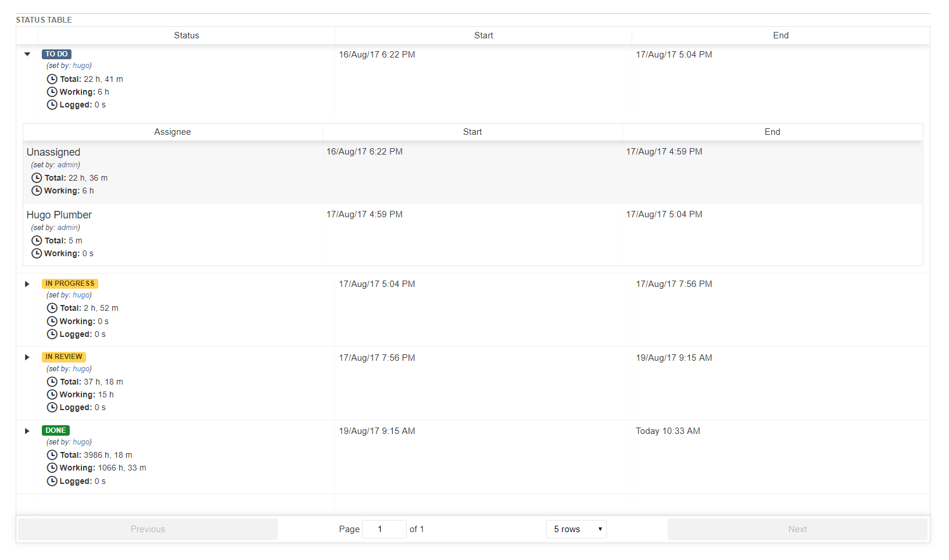Expand the IN PROGRESS status row
Viewport: 949px width, 560px height.
point(27,284)
